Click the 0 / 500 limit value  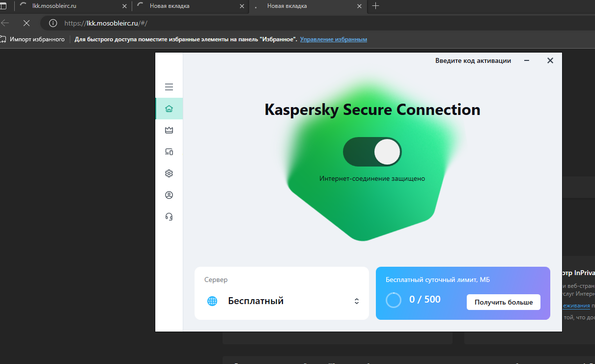(425, 299)
